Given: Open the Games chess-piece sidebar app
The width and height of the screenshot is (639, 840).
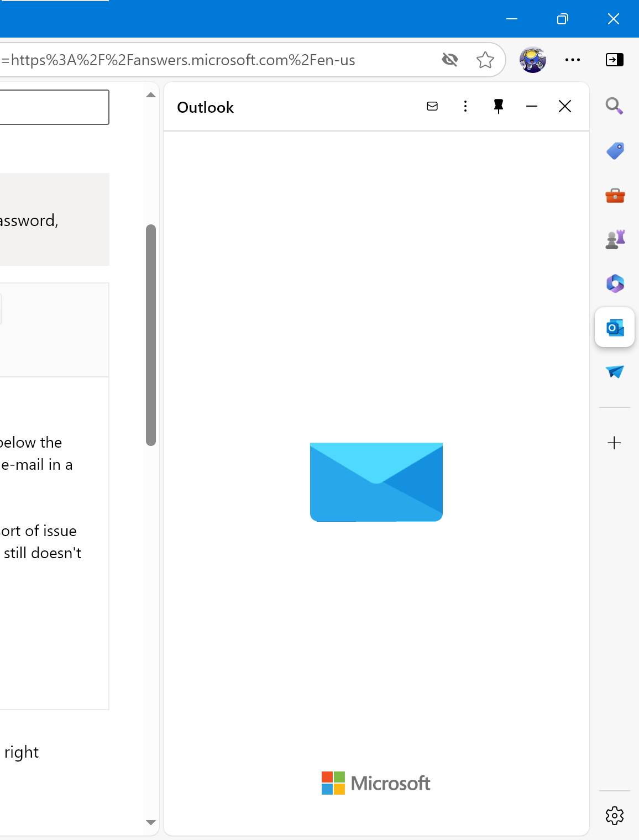Looking at the screenshot, I should (x=615, y=239).
